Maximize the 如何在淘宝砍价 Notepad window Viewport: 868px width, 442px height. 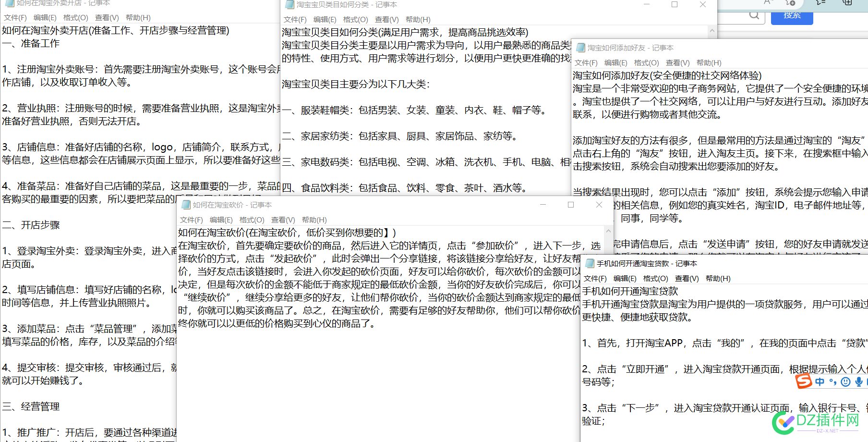[571, 205]
